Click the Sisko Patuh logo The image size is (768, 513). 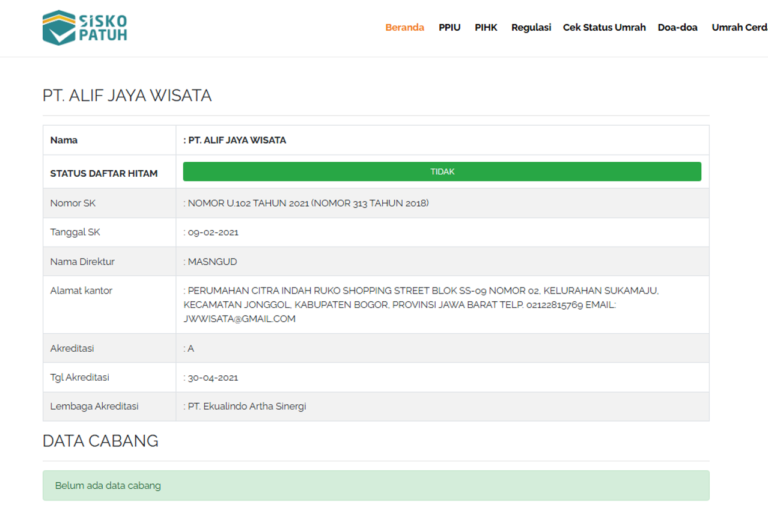(85, 27)
